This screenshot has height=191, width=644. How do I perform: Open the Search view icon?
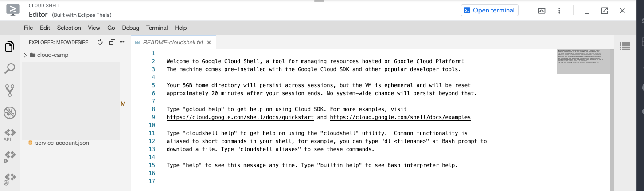tap(9, 68)
